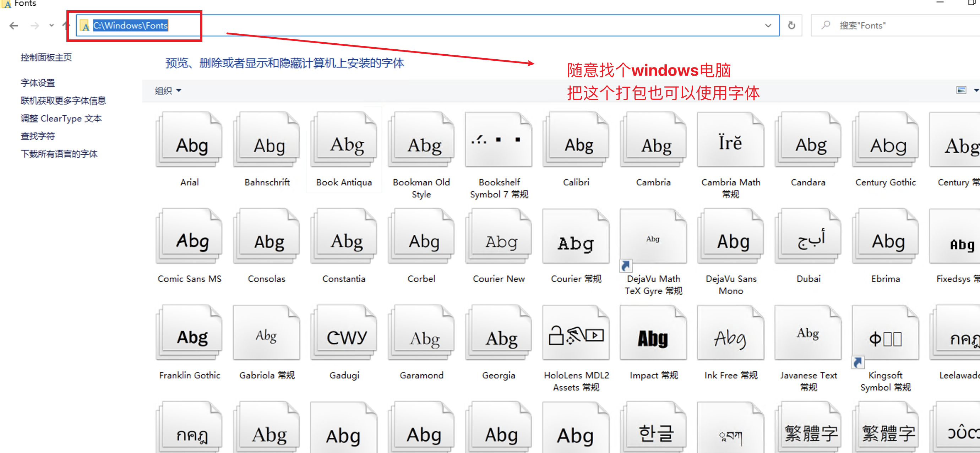
Task: Select the Korean 한글 font thumbnail
Action: (654, 427)
